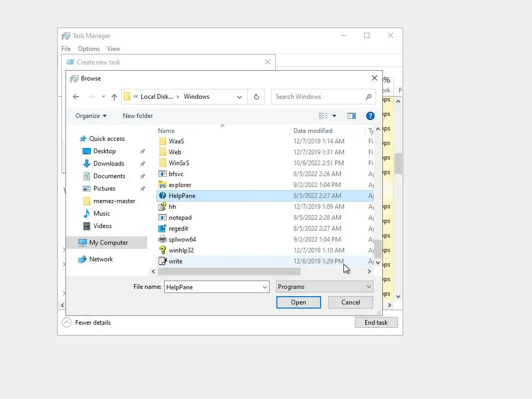Open Downloads in navigation pane
Image resolution: width=532 pixels, height=399 pixels.
coord(109,164)
